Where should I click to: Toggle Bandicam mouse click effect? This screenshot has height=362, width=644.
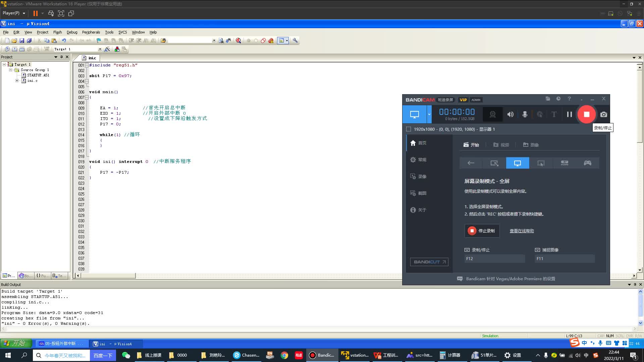pyautogui.click(x=539, y=114)
